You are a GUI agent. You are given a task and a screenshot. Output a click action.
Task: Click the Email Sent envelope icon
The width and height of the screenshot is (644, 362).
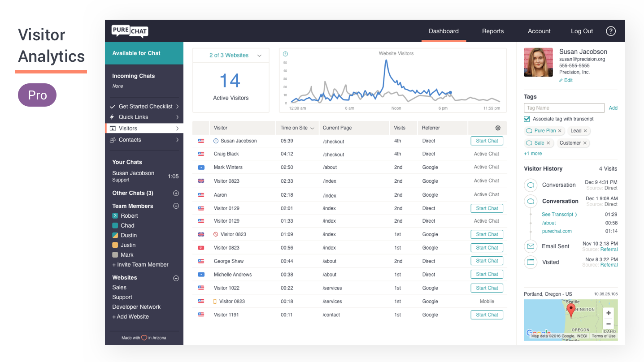(531, 246)
